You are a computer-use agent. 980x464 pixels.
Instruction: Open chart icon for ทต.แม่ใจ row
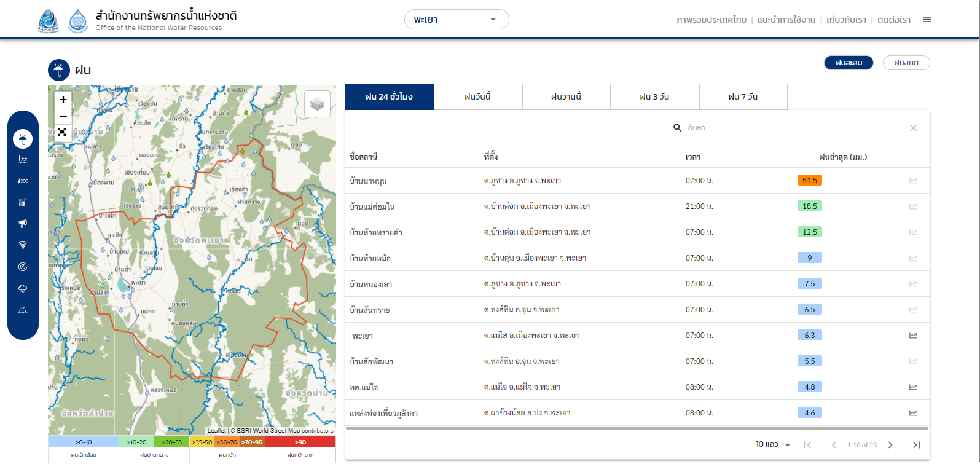914,387
